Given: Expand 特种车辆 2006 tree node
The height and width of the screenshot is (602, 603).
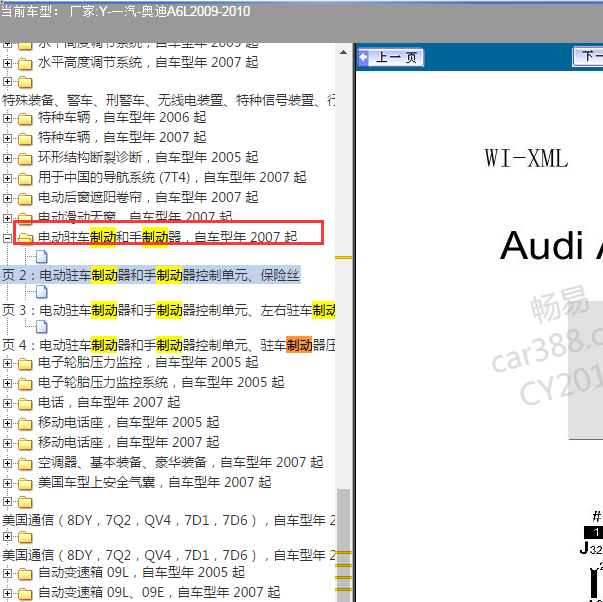Looking at the screenshot, I should click(x=7, y=118).
